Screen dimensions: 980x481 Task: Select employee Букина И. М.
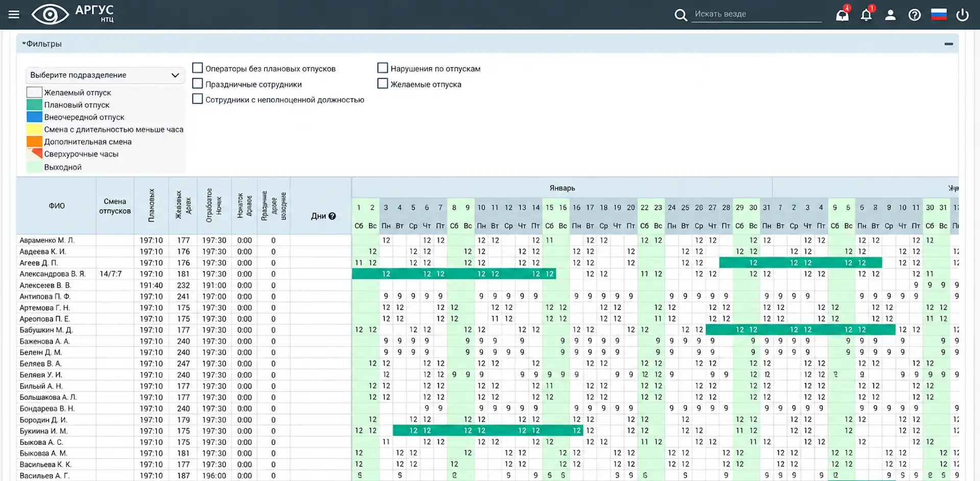pyautogui.click(x=43, y=431)
